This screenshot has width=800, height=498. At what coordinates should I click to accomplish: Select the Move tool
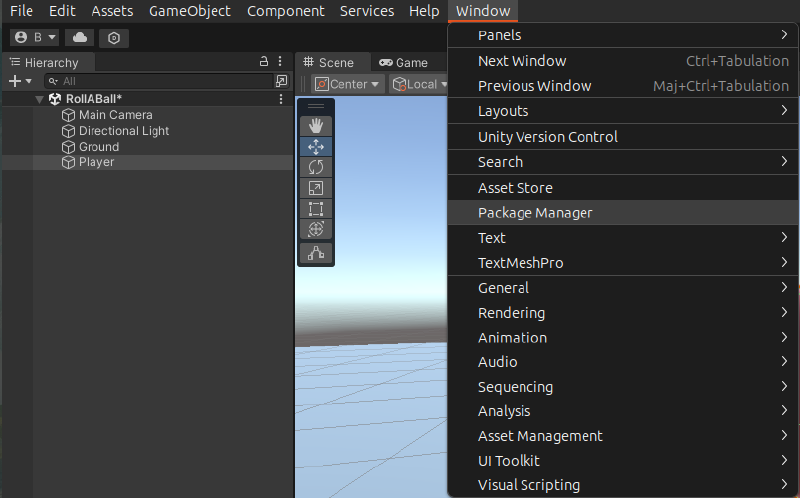(316, 147)
